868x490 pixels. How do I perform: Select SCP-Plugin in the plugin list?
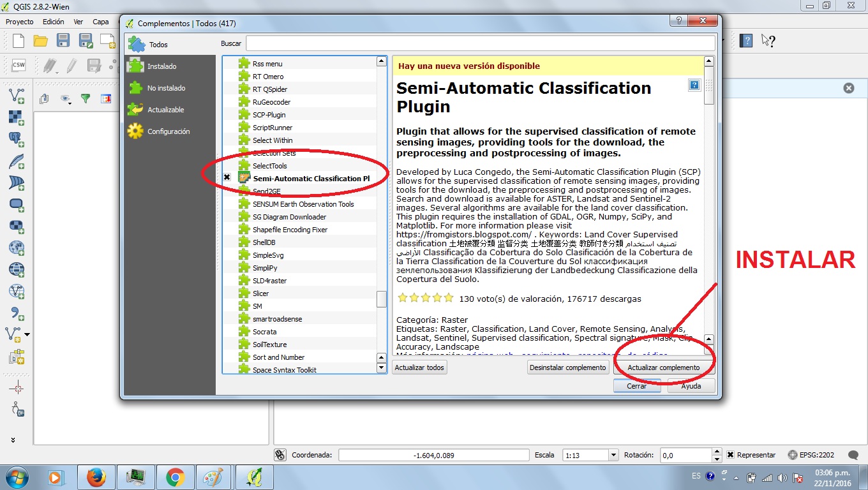(269, 115)
